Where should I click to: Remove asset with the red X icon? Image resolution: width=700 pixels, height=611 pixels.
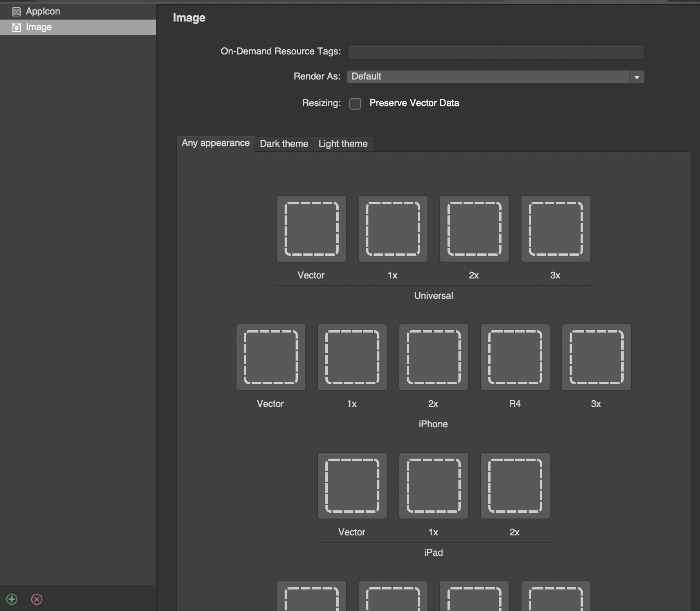pos(37,599)
